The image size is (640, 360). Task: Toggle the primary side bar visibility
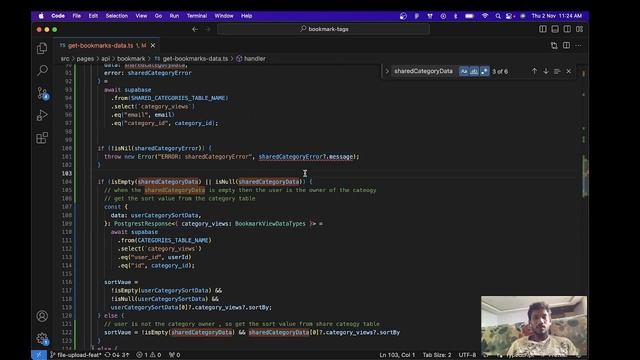tap(543, 29)
